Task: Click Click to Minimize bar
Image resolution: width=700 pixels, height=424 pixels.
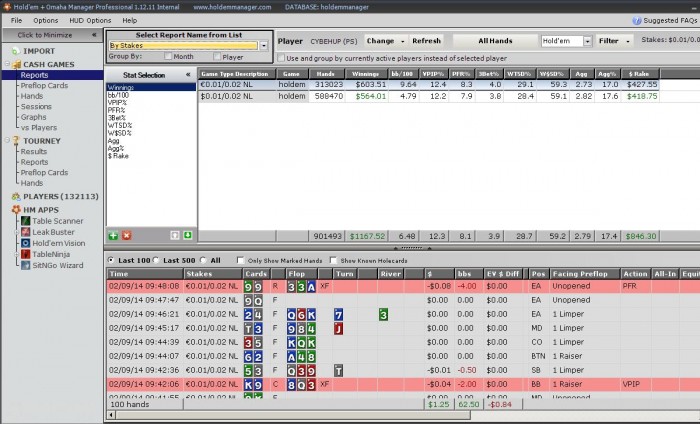Action: point(52,35)
